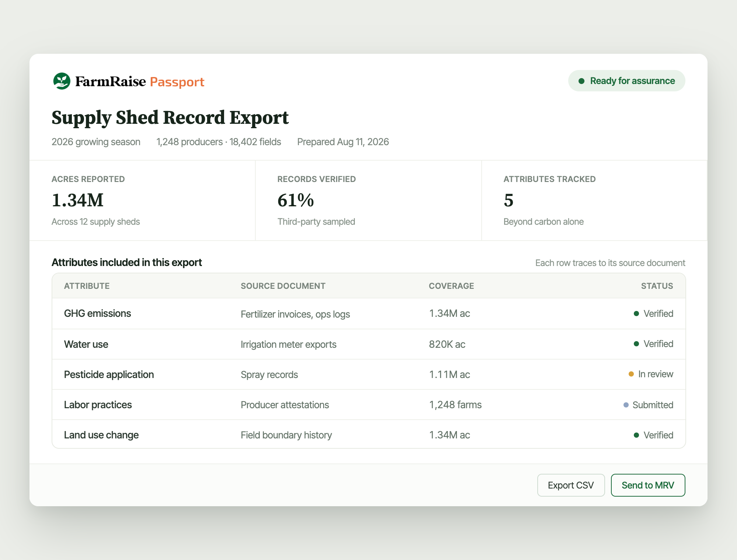Click the Spray records source cell
Image resolution: width=737 pixels, height=560 pixels.
pos(269,375)
